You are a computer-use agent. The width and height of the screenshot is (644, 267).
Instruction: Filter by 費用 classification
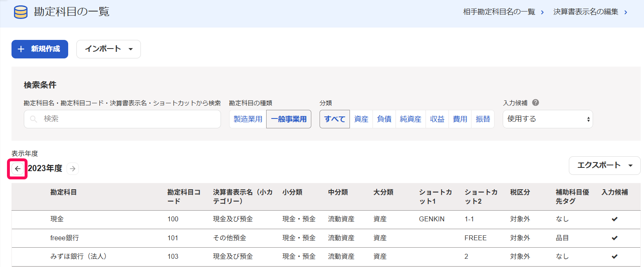(460, 119)
